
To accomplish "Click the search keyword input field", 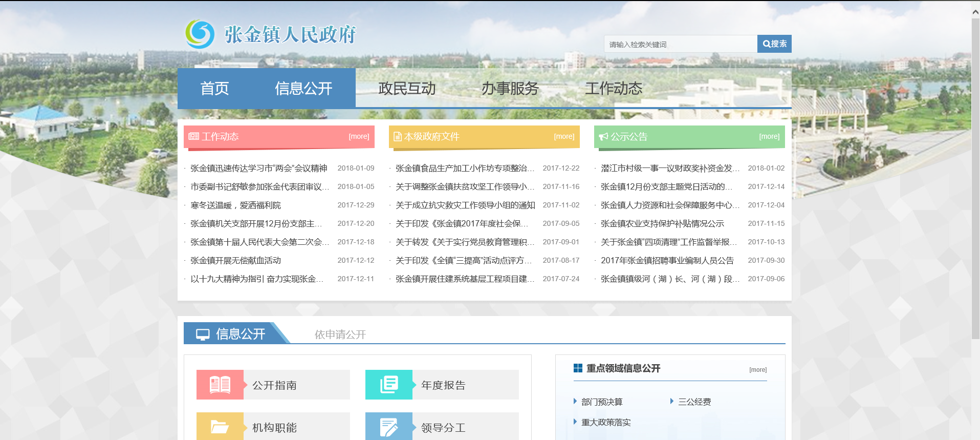I will click(x=680, y=45).
